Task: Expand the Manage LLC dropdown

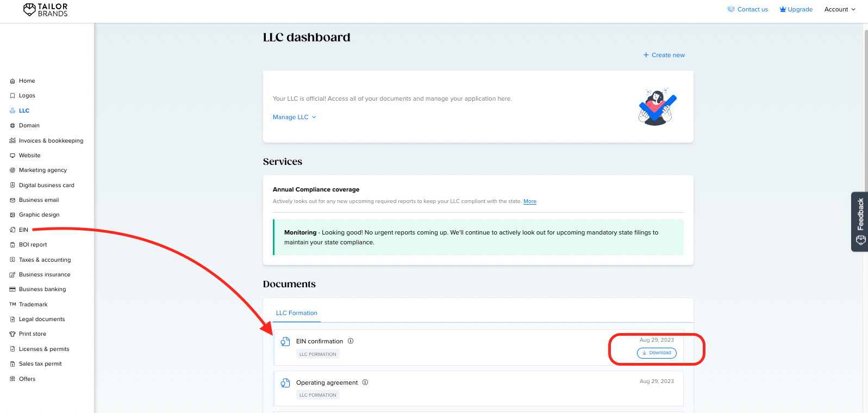Action: click(x=295, y=117)
